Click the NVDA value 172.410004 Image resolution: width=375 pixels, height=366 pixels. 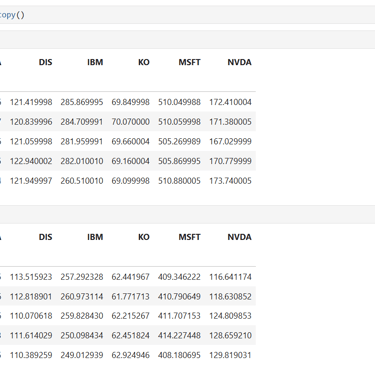(x=230, y=102)
